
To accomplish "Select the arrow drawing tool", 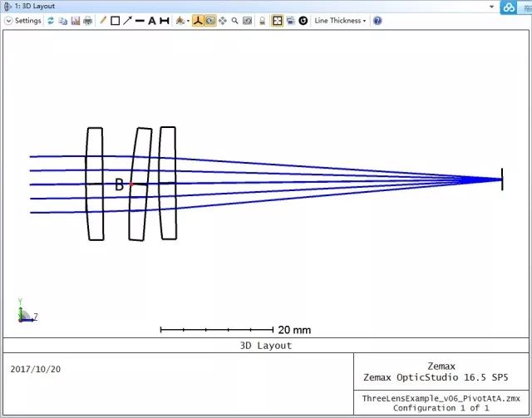I will [x=127, y=21].
